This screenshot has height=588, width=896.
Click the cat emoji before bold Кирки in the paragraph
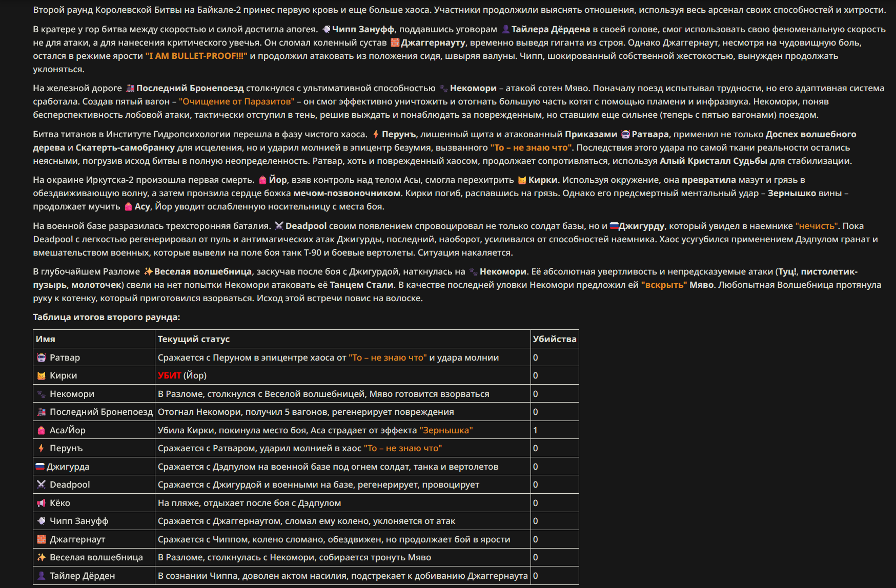tap(522, 180)
